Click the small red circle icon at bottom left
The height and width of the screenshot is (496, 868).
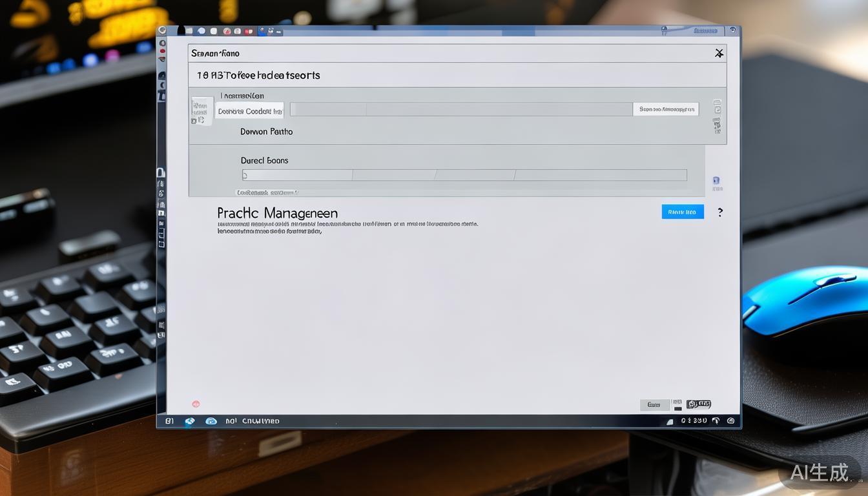196,404
